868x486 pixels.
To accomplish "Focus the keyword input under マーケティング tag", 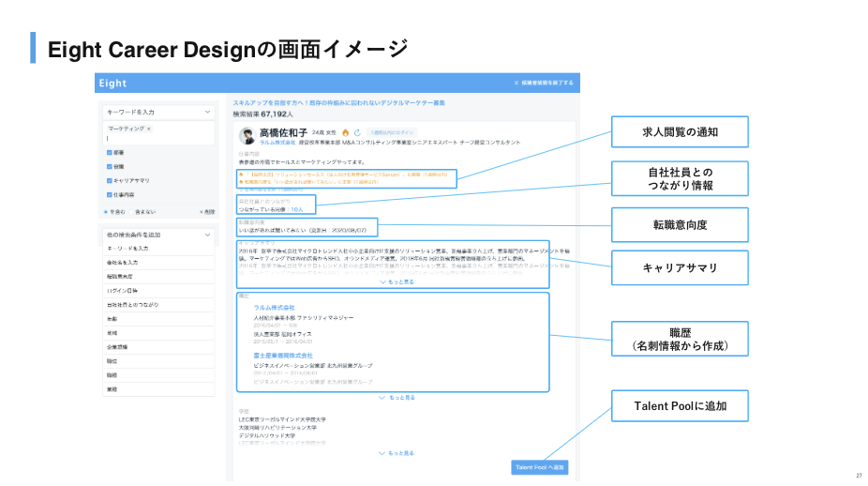I will click(158, 139).
